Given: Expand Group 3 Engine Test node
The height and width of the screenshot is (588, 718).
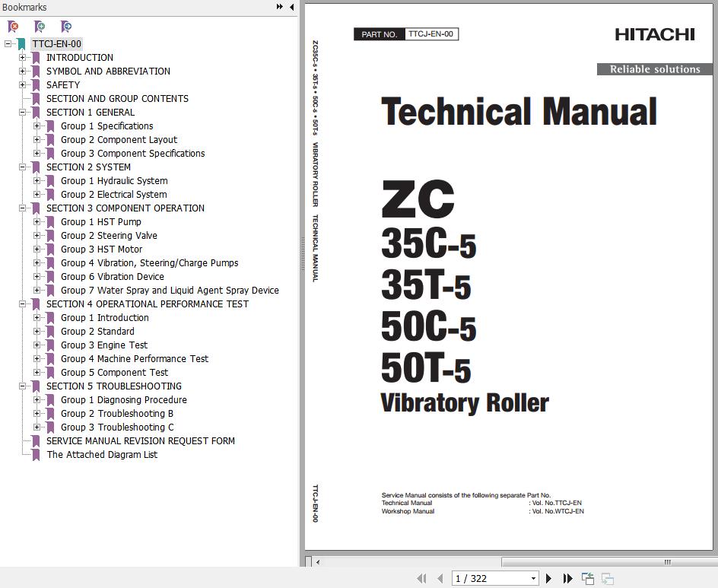Looking at the screenshot, I should 37,345.
